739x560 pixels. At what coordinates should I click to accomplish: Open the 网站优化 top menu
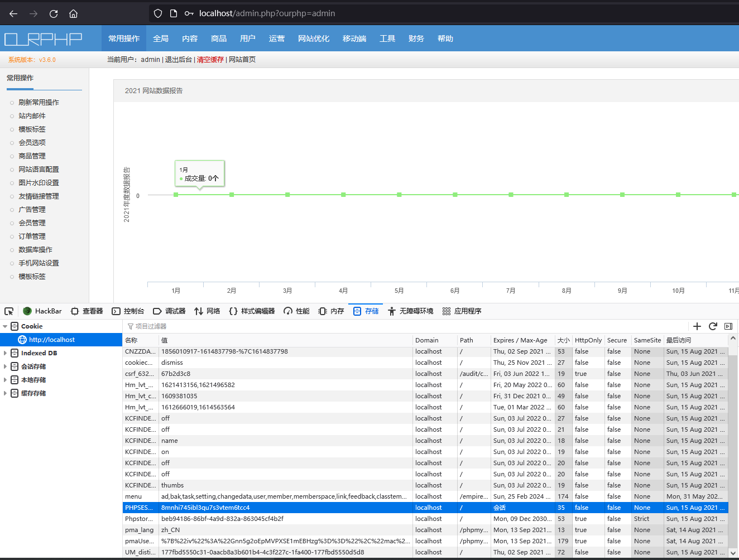pos(314,38)
